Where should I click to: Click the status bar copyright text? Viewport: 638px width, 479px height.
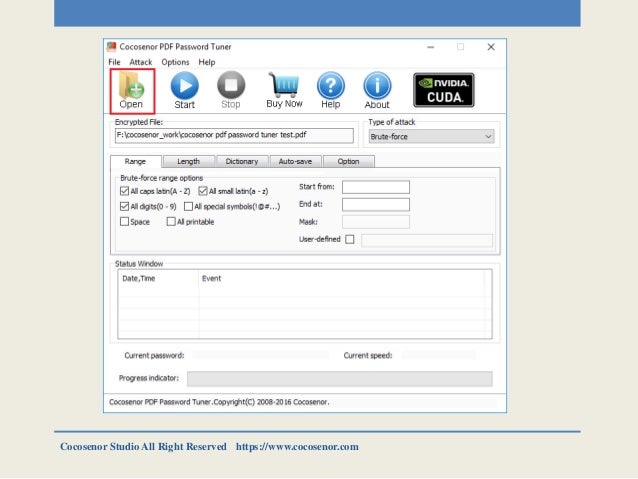point(219,402)
